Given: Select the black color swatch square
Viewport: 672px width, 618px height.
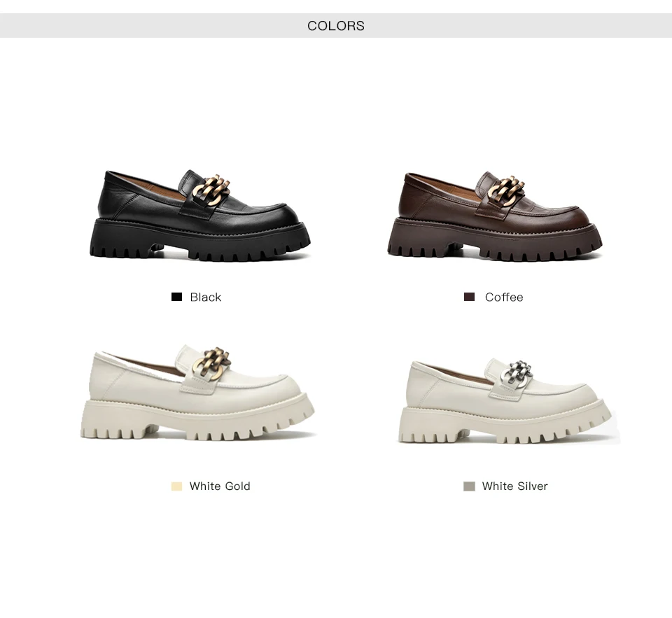Looking at the screenshot, I should 176,297.
